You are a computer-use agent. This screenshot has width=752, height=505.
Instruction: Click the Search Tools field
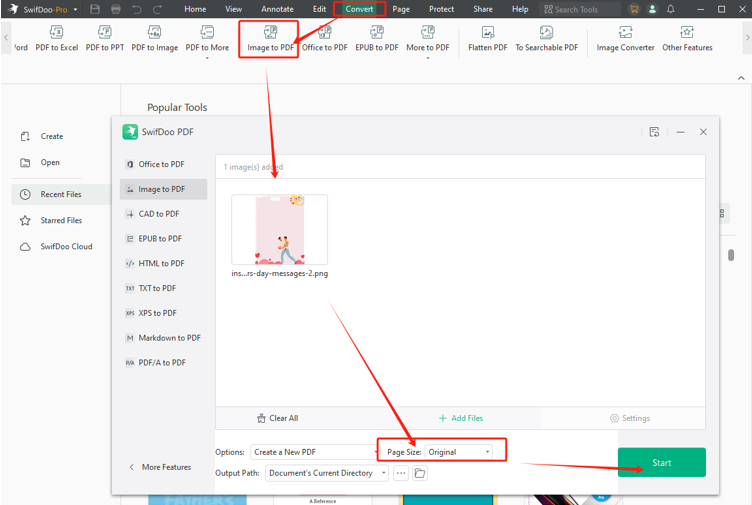click(580, 9)
